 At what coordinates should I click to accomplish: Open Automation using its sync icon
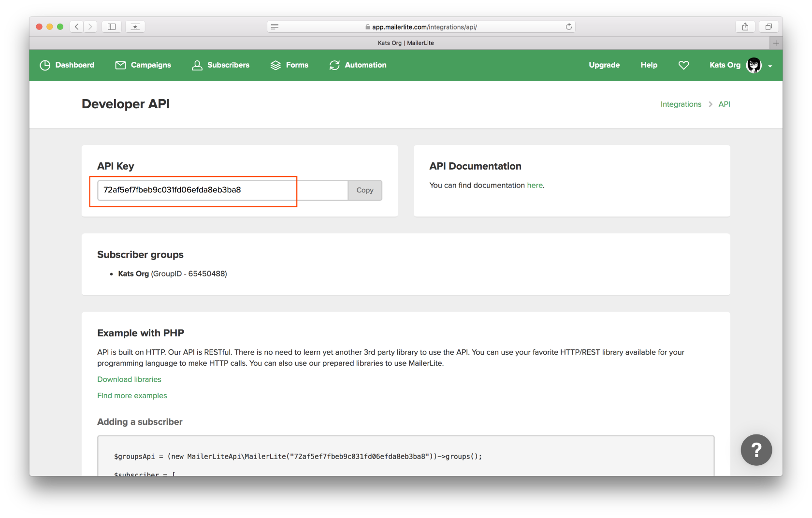(334, 65)
